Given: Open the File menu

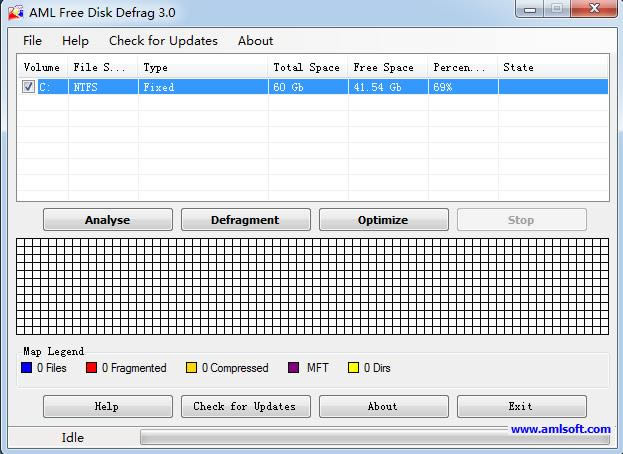Looking at the screenshot, I should tap(32, 41).
